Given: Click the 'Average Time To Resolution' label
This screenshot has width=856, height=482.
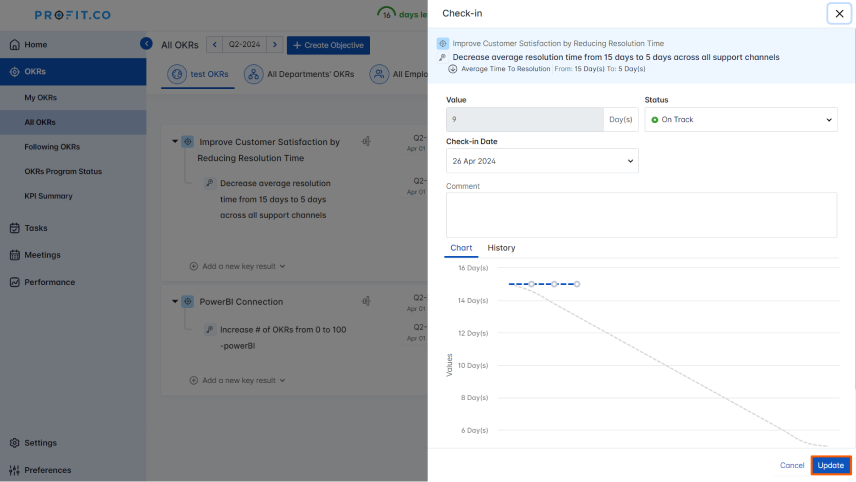Looking at the screenshot, I should [506, 69].
